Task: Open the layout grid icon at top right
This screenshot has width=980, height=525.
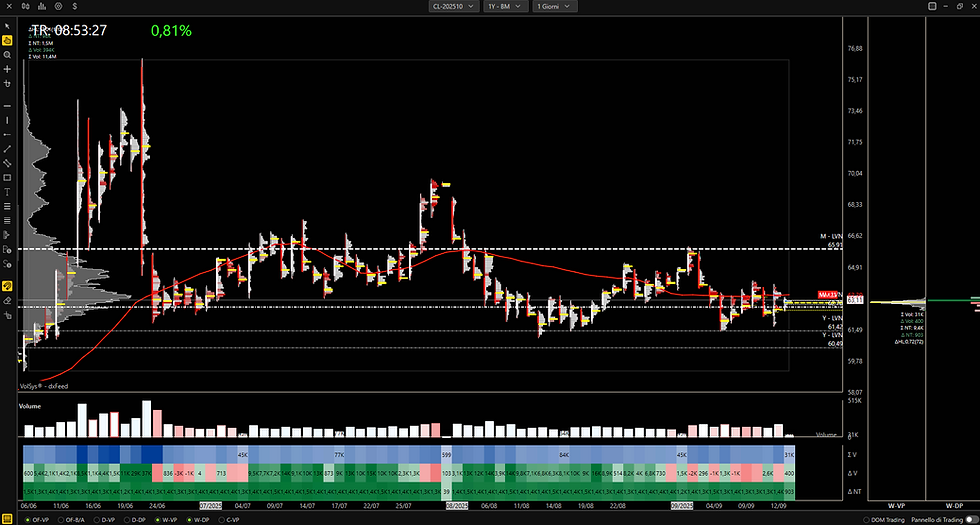Action: tap(932, 6)
